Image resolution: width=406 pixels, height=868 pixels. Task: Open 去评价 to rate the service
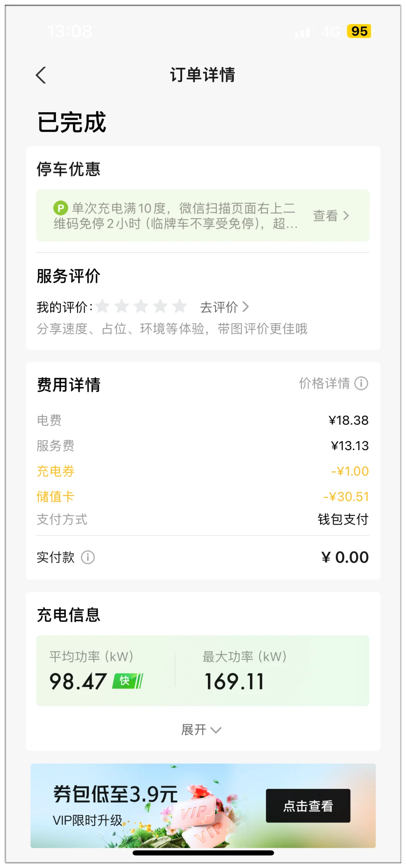point(225,307)
